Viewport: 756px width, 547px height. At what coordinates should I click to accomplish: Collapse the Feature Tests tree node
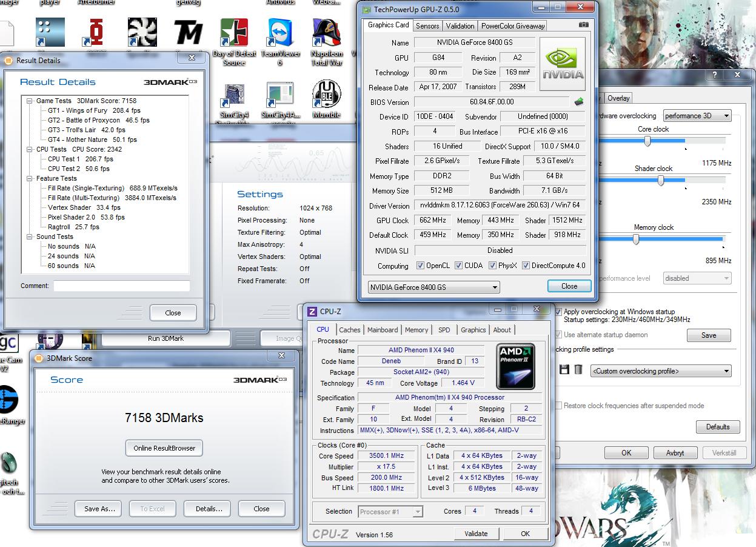30,178
